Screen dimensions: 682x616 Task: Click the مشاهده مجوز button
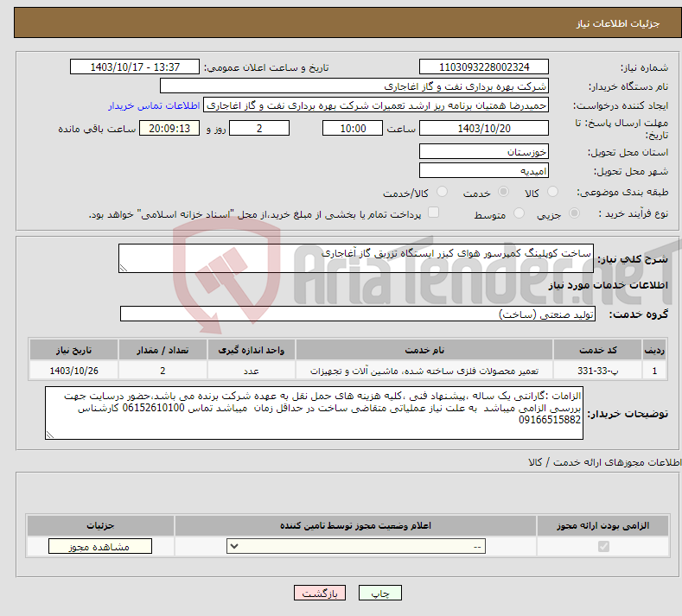point(100,546)
